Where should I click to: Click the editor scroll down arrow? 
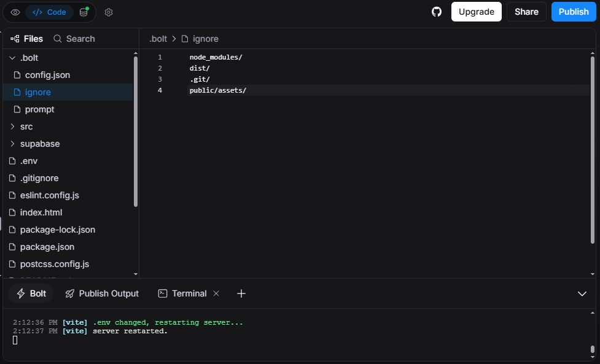(x=593, y=274)
